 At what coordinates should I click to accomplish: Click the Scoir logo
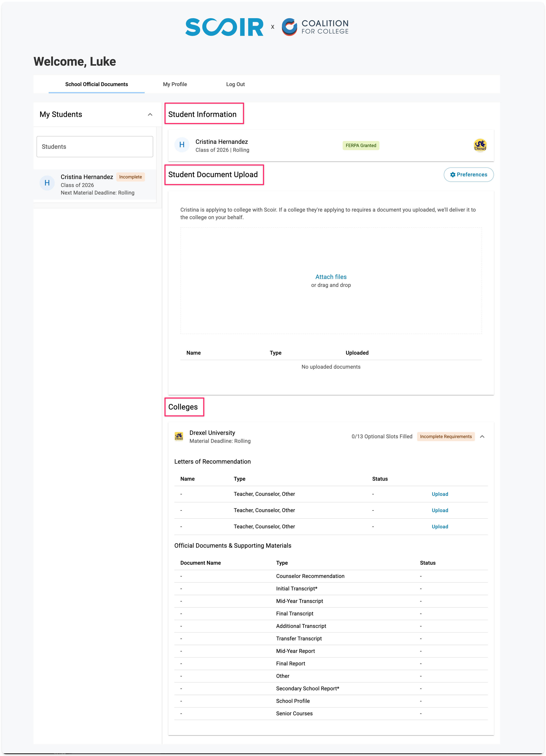[x=224, y=27]
